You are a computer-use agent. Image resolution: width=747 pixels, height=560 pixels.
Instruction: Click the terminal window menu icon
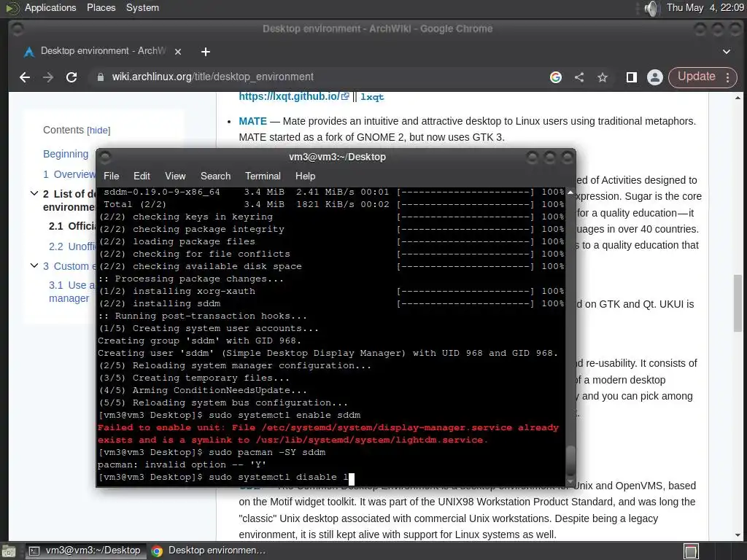[105, 157]
